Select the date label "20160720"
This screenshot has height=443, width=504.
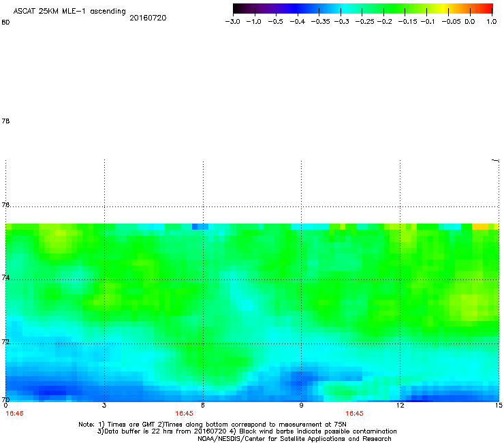coord(148,18)
